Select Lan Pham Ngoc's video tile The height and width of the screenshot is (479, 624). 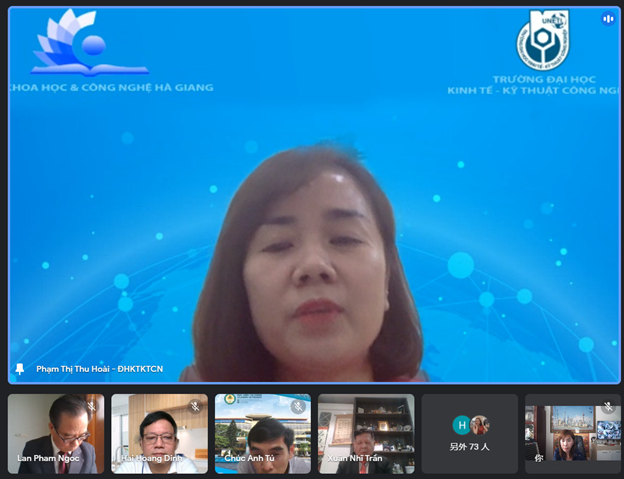pos(56,434)
